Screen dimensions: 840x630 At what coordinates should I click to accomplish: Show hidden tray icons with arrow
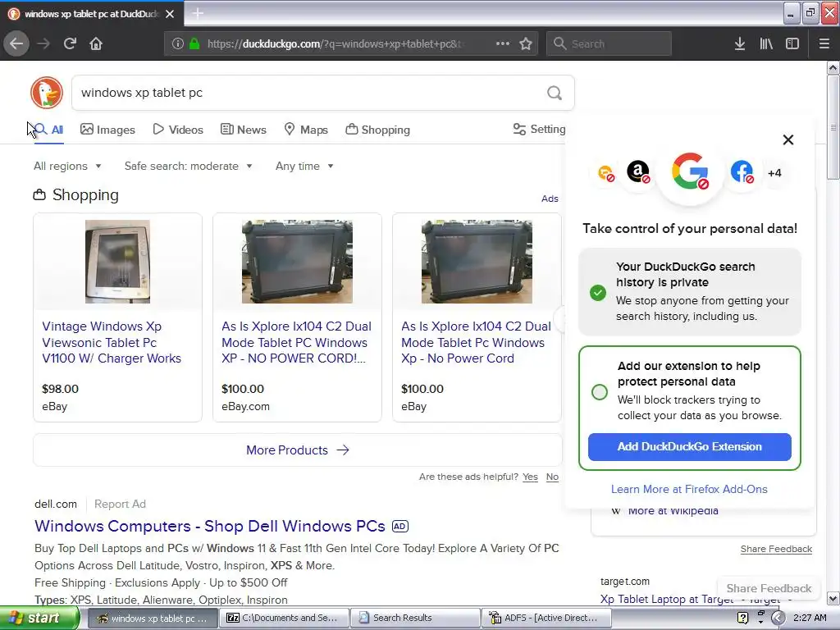point(778,619)
